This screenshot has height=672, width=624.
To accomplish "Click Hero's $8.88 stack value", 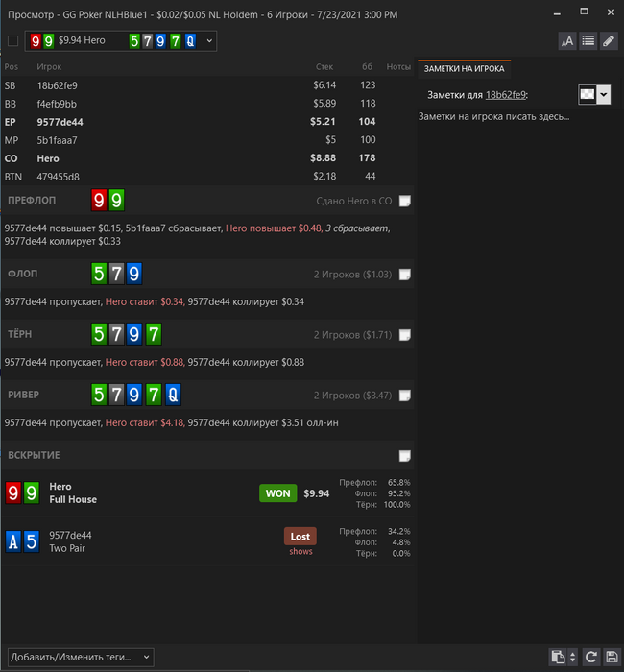I will pos(323,158).
